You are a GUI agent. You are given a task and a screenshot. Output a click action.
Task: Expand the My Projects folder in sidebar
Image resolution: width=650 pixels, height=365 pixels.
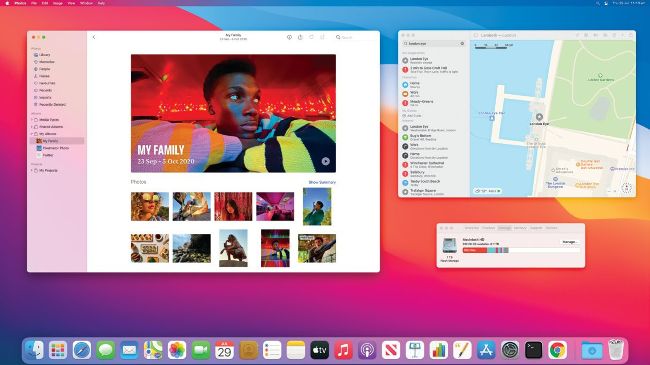click(32, 170)
